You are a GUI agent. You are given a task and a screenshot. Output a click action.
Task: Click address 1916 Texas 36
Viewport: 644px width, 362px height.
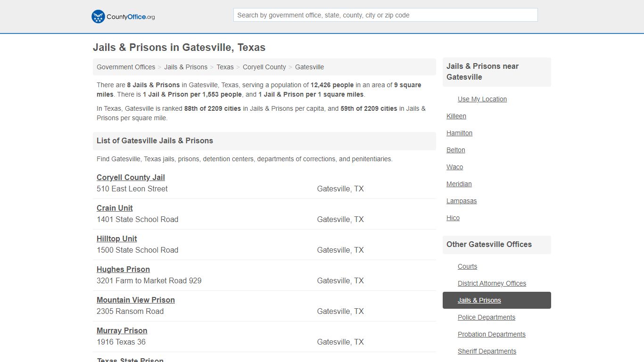121,342
